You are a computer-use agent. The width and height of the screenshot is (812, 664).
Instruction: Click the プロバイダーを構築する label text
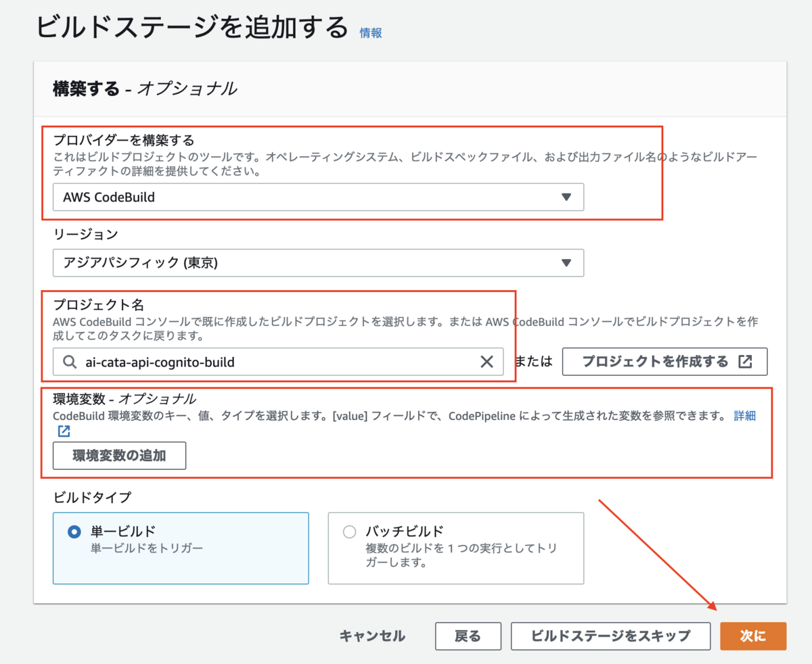[124, 140]
